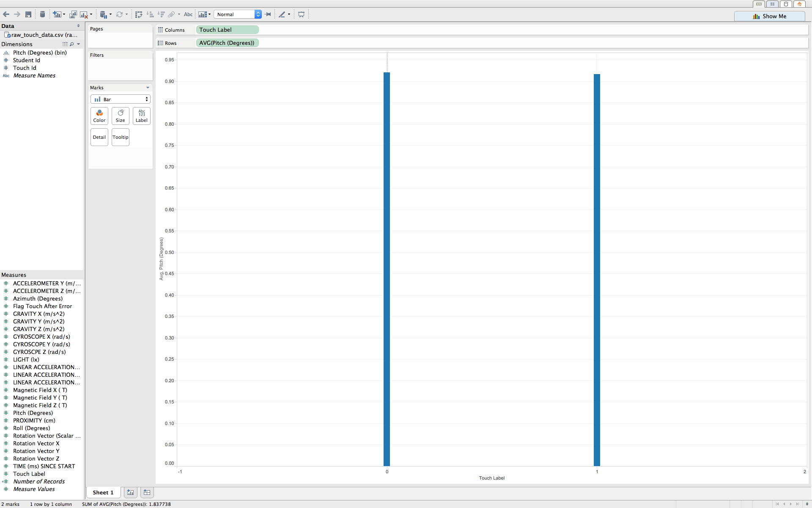Click the home start page icon

799,4
